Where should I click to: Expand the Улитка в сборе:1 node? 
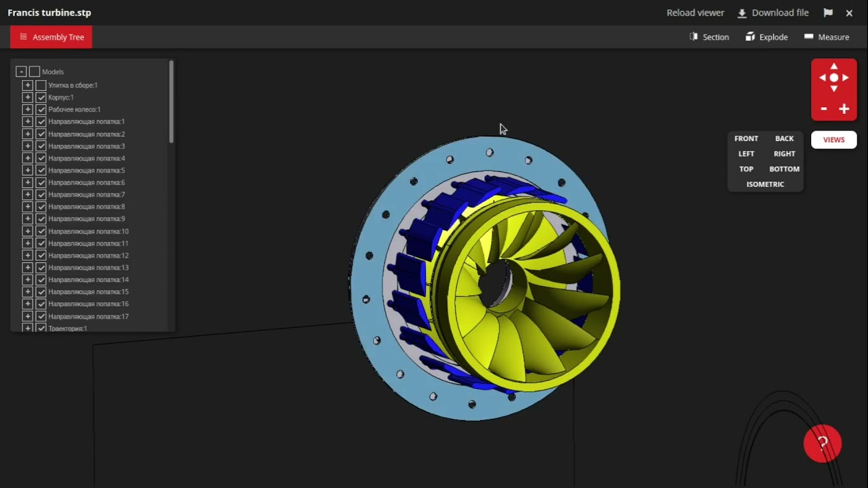point(27,85)
